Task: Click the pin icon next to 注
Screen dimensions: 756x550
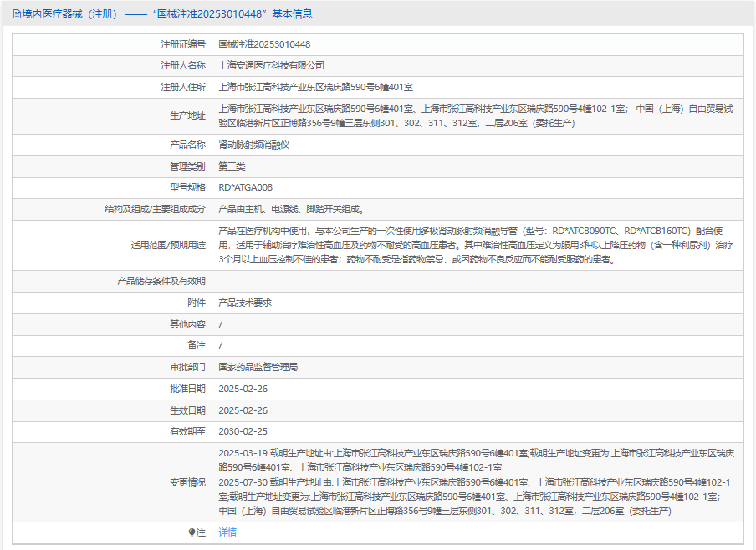Action: coord(192,532)
